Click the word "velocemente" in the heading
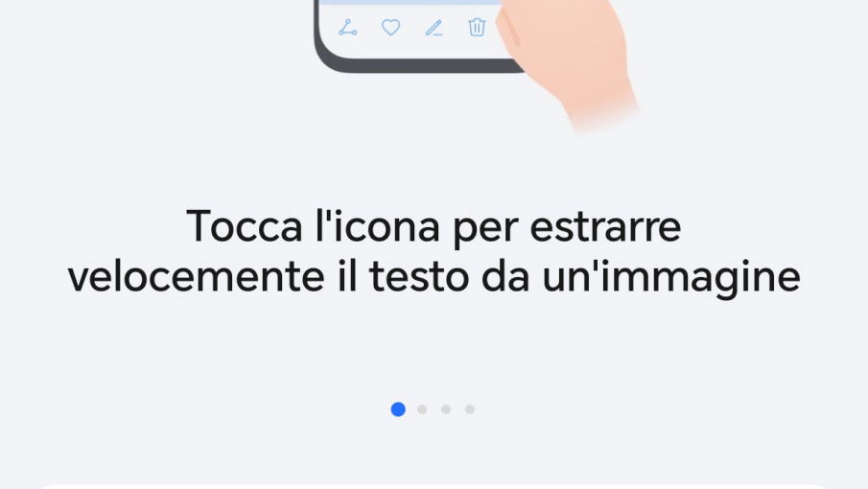 click(196, 277)
